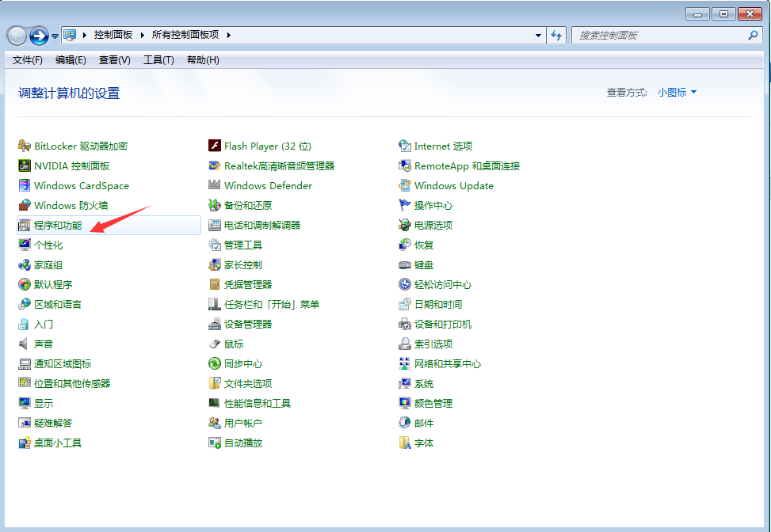Open the 编辑(E) menu
Viewport: 771px width, 532px height.
pos(71,60)
